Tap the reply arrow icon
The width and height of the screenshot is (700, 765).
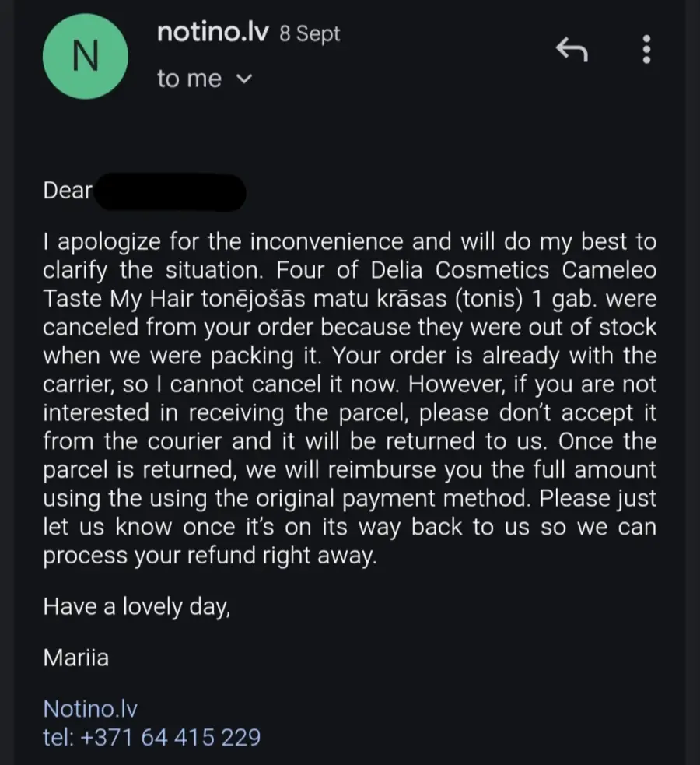572,49
